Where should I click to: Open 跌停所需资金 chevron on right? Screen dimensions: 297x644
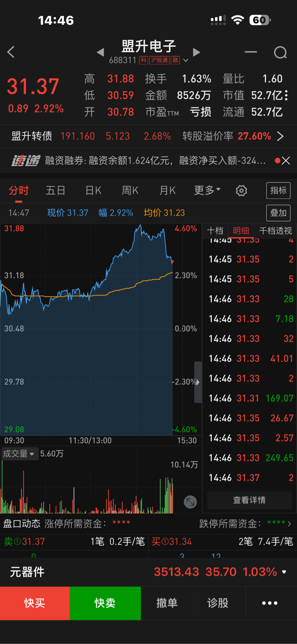point(289,524)
